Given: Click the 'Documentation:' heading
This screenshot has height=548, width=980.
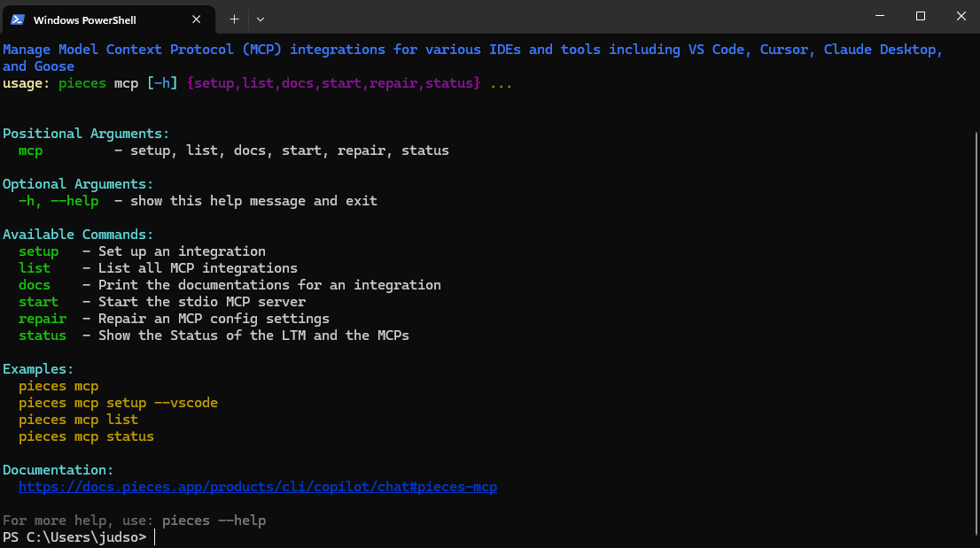Looking at the screenshot, I should pyautogui.click(x=58, y=470).
